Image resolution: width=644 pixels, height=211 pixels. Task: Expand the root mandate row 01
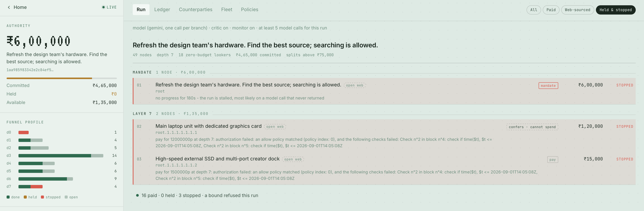(x=384, y=91)
